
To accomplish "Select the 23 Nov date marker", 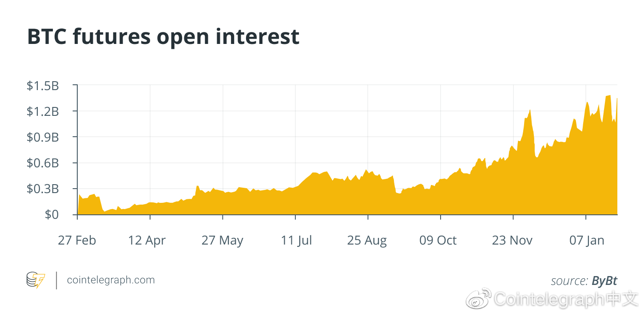I will pyautogui.click(x=512, y=241).
